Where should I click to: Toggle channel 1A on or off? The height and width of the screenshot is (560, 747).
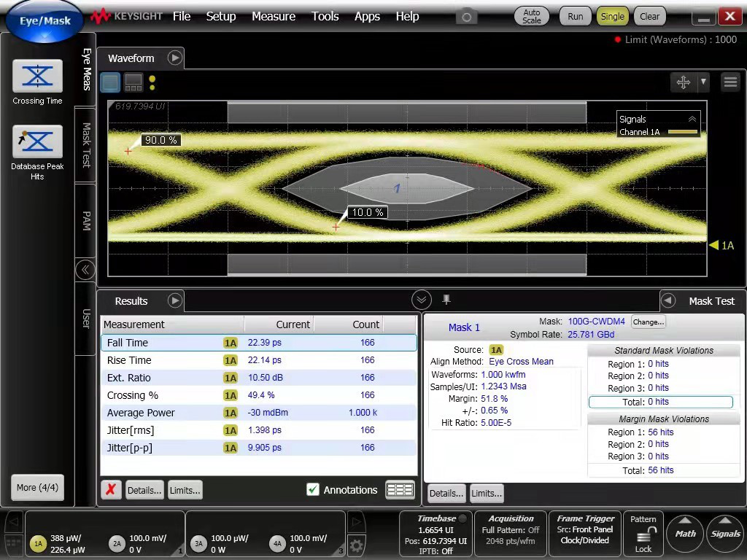point(38,544)
